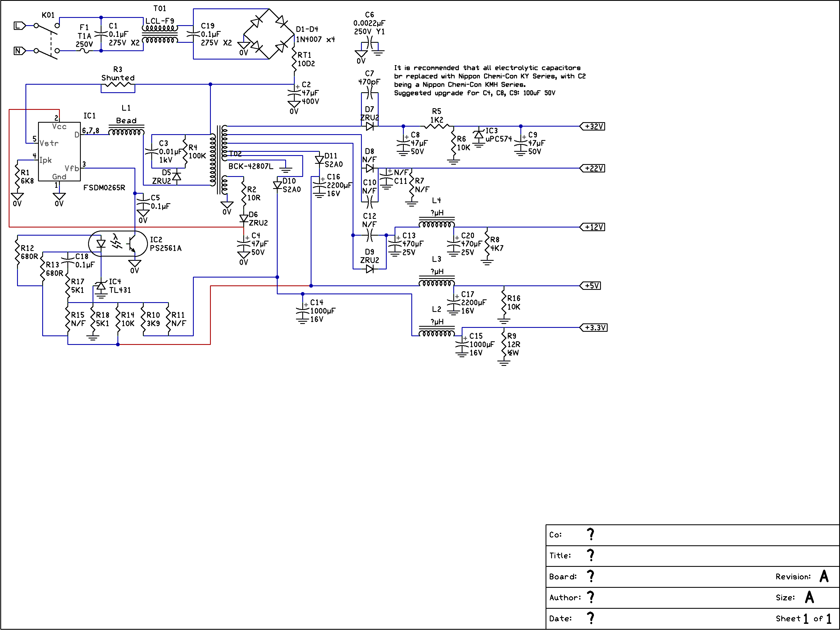Select the R12 680R resistor label
Screen dimensions: 840x630
29,252
